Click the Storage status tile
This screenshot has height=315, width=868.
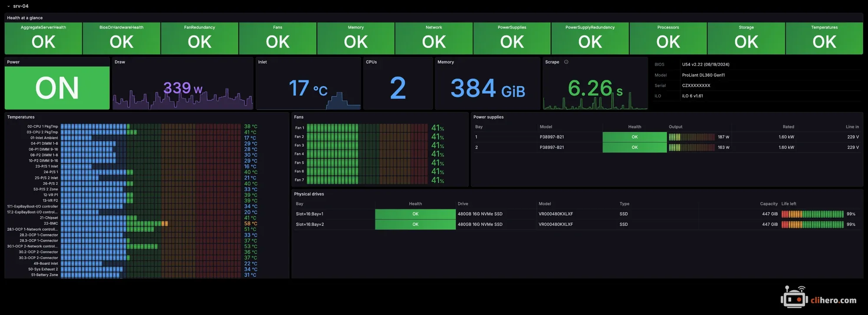746,38
